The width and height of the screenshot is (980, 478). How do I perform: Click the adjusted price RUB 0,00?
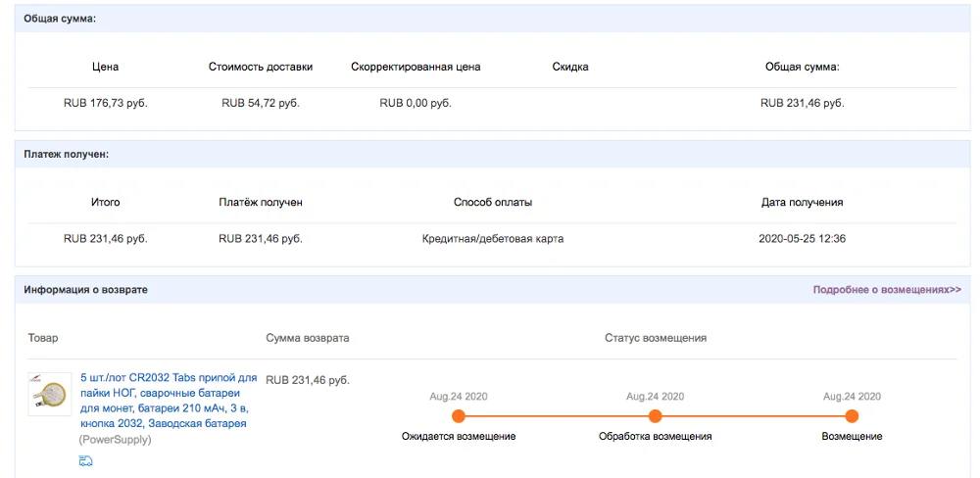pos(416,103)
